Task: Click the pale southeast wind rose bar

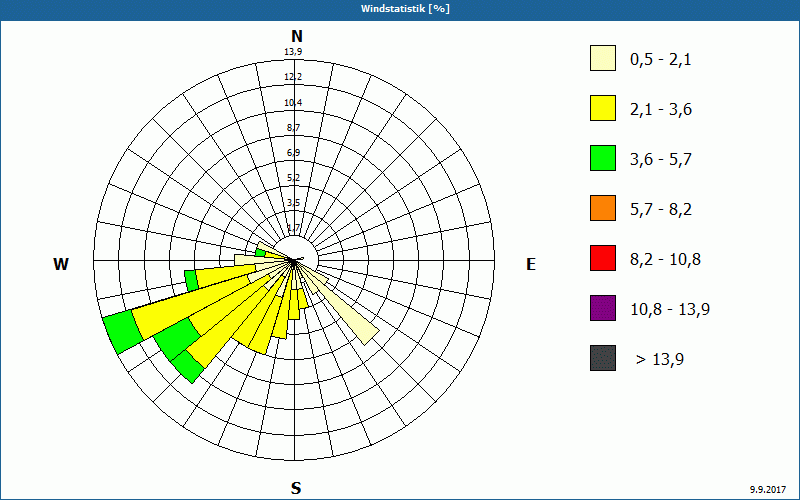Action: point(340,306)
